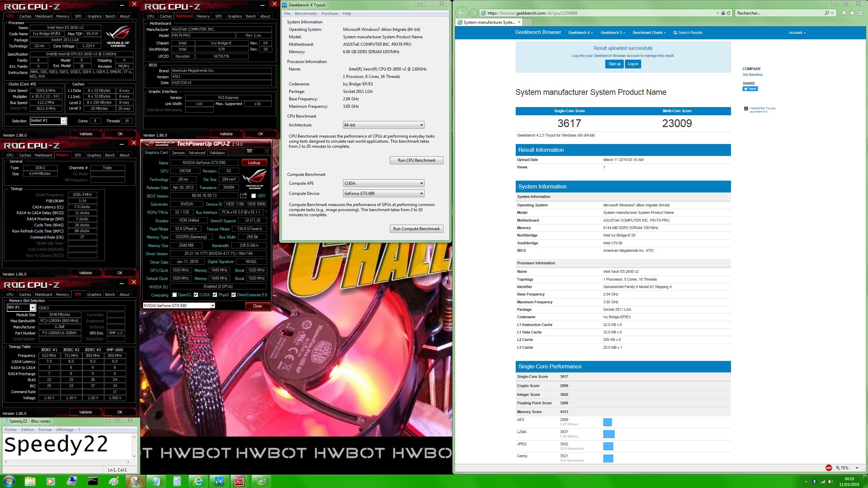Switch to Internet Explorer in the taskbar
This screenshot has height=488, width=868.
click(198, 481)
